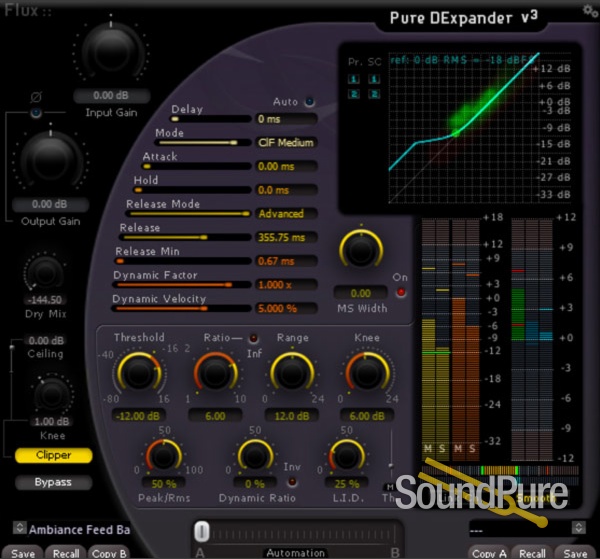Click the 12.0 dB range value

tap(292, 416)
